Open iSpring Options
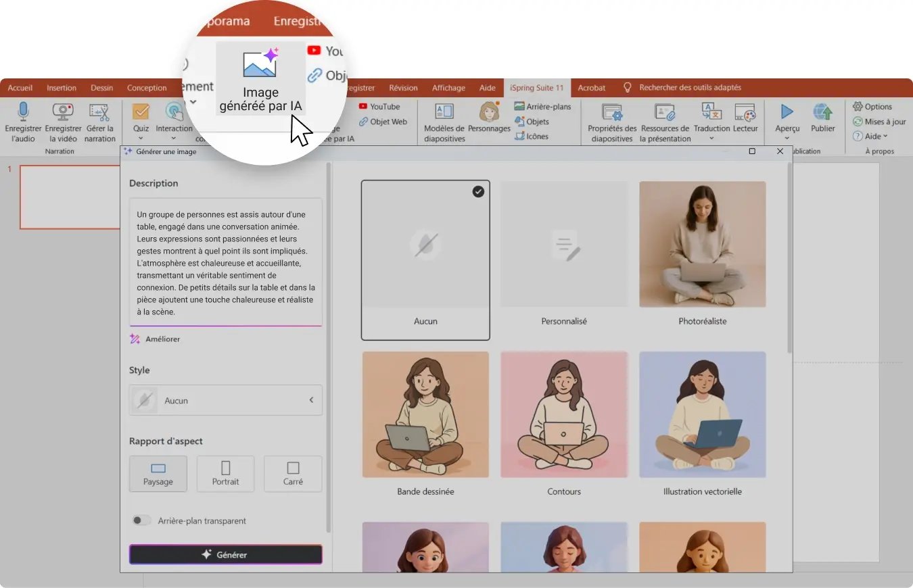The height and width of the screenshot is (588, 913). coord(872,107)
